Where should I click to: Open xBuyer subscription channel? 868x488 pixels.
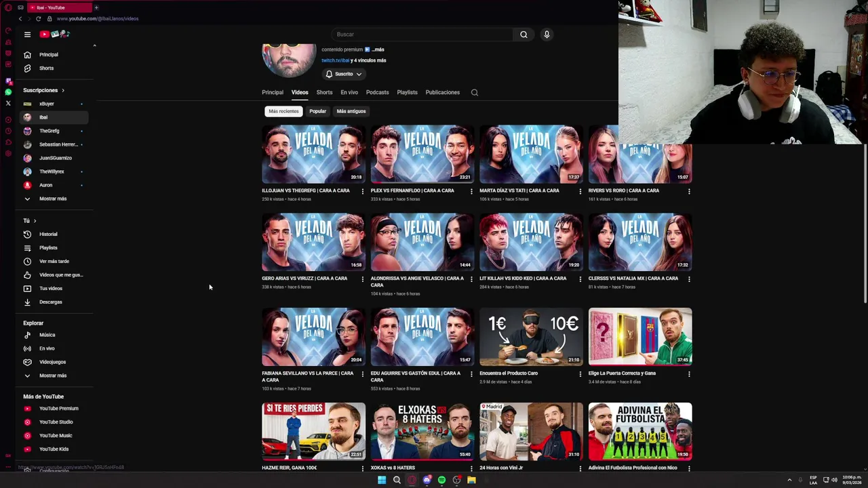point(56,104)
